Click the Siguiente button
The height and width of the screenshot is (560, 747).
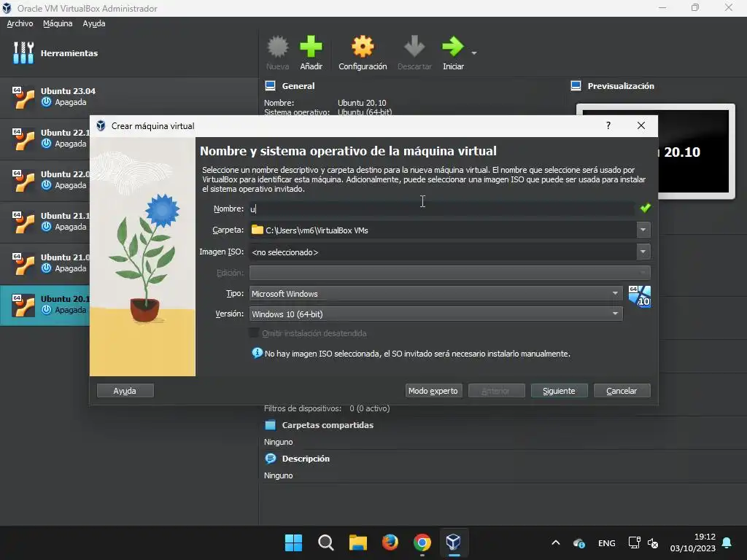pyautogui.click(x=559, y=391)
